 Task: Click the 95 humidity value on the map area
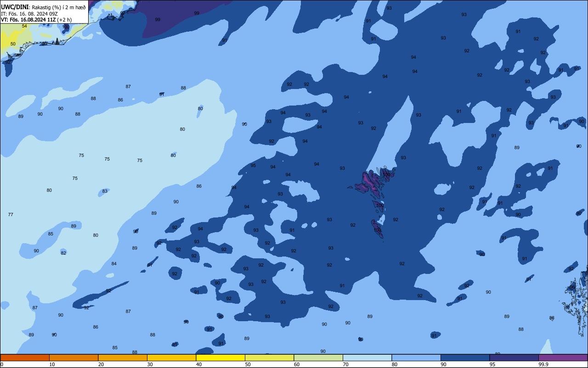[x=253, y=165]
